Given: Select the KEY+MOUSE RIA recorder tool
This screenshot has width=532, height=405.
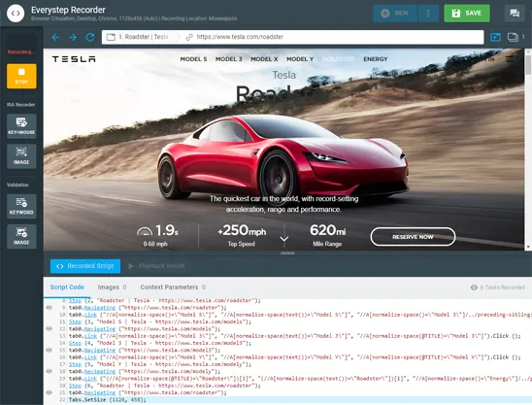Looking at the screenshot, I should pos(21,126).
